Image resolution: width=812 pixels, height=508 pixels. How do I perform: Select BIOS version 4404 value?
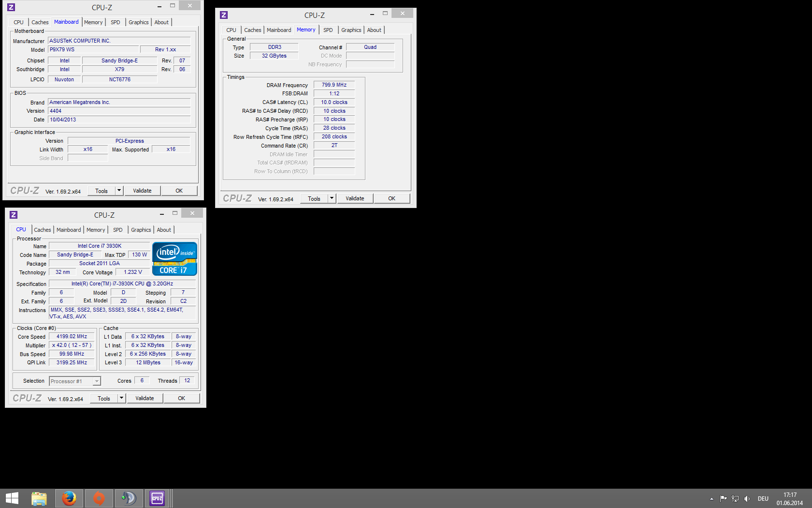119,111
